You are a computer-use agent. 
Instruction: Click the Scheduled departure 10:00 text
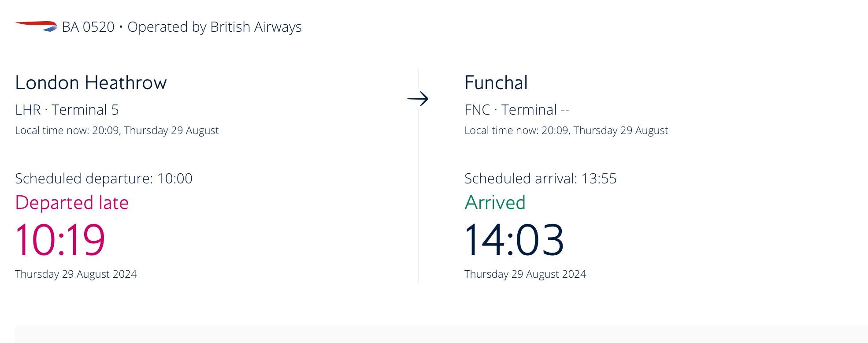[104, 179]
